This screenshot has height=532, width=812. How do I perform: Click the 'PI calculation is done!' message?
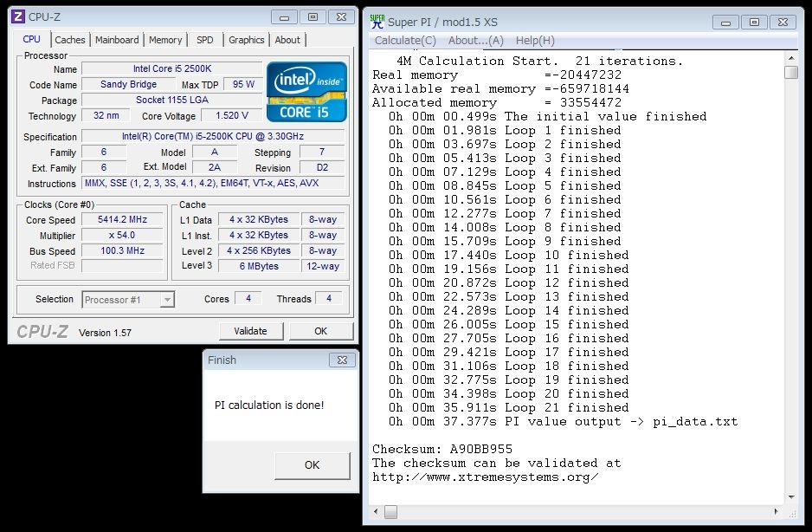[269, 405]
